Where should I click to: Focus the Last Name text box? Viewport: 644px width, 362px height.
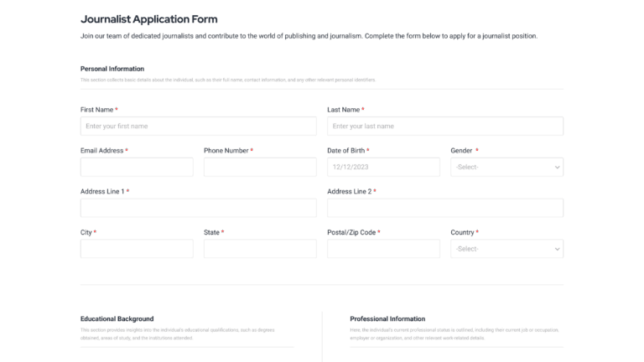(x=444, y=126)
